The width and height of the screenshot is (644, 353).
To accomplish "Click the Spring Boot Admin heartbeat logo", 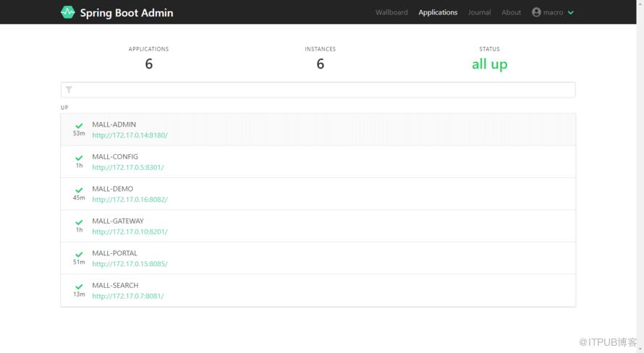I will [x=68, y=12].
